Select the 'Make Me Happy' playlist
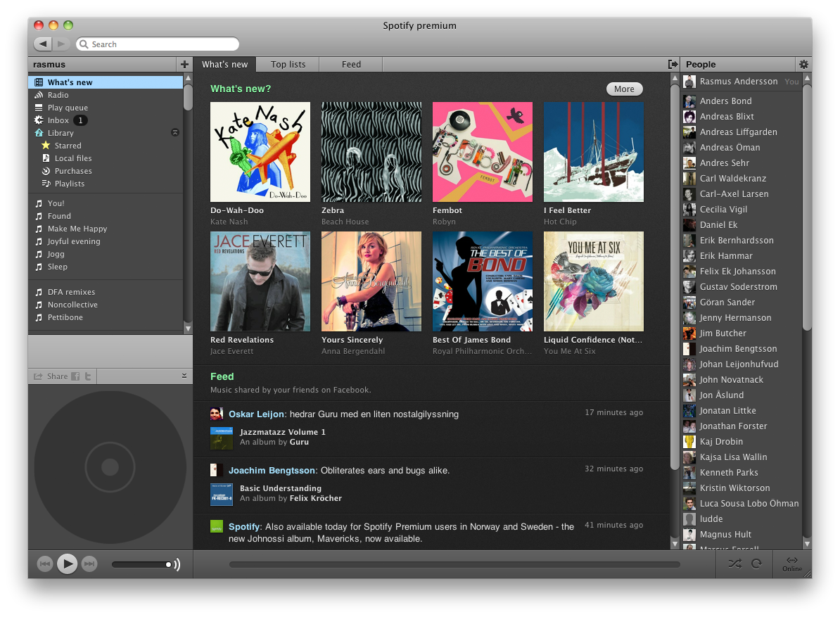Image resolution: width=840 pixels, height=617 pixels. (x=106, y=229)
